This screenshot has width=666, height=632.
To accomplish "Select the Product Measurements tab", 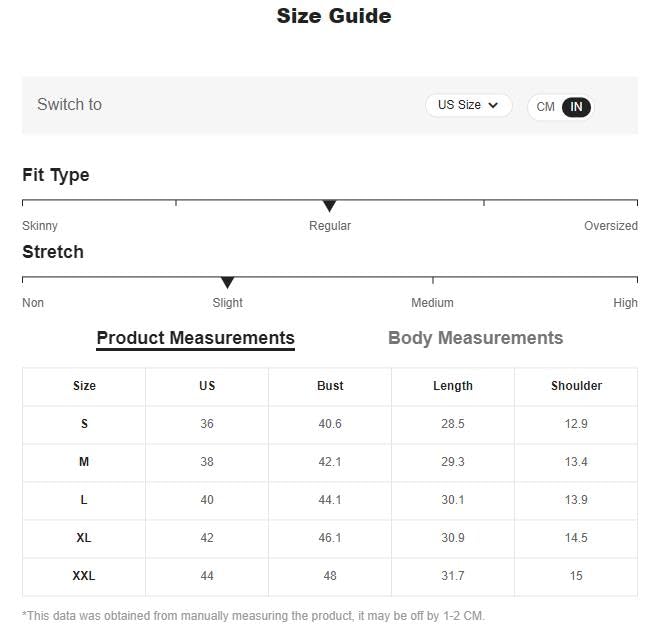I will click(195, 339).
